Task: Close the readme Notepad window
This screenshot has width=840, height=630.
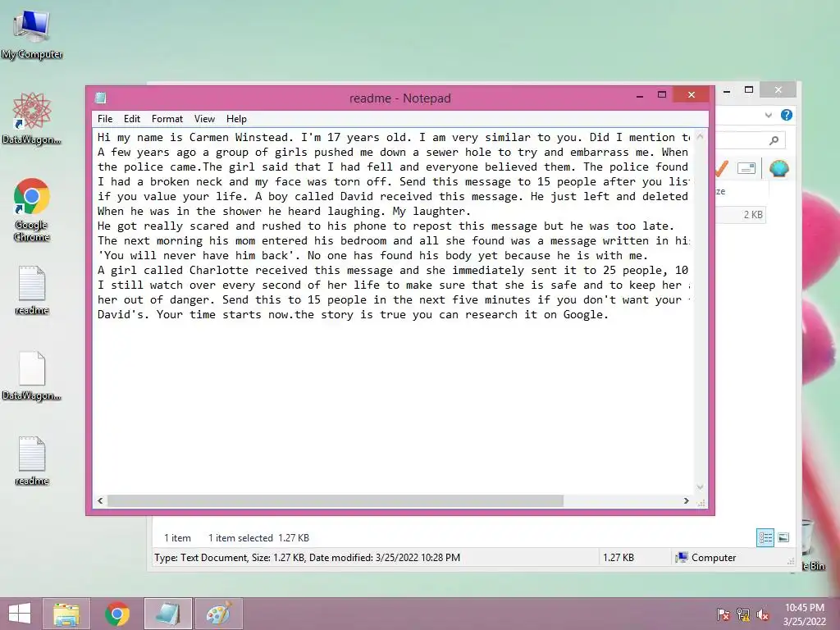Action: pyautogui.click(x=692, y=95)
